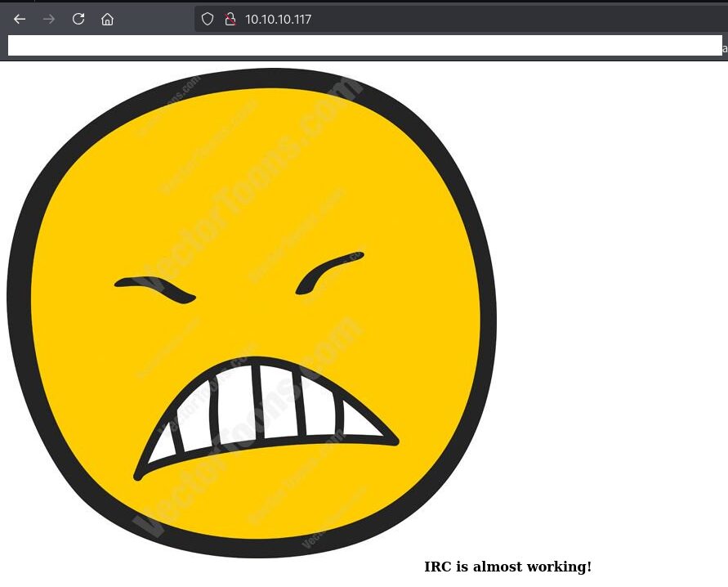Viewport: 728px width, 587px height.
Task: Click the white bookmarks toolbar strip
Action: 360,46
